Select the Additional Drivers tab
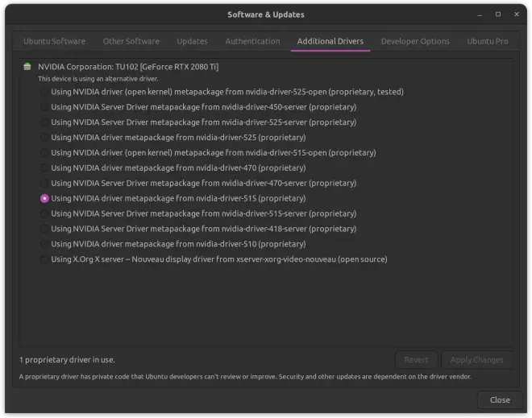The height and width of the screenshot is (418, 532). click(x=330, y=41)
